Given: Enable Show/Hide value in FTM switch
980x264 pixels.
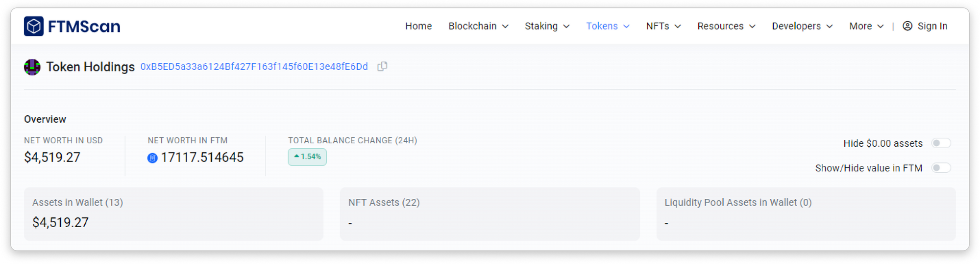Looking at the screenshot, I should (941, 168).
